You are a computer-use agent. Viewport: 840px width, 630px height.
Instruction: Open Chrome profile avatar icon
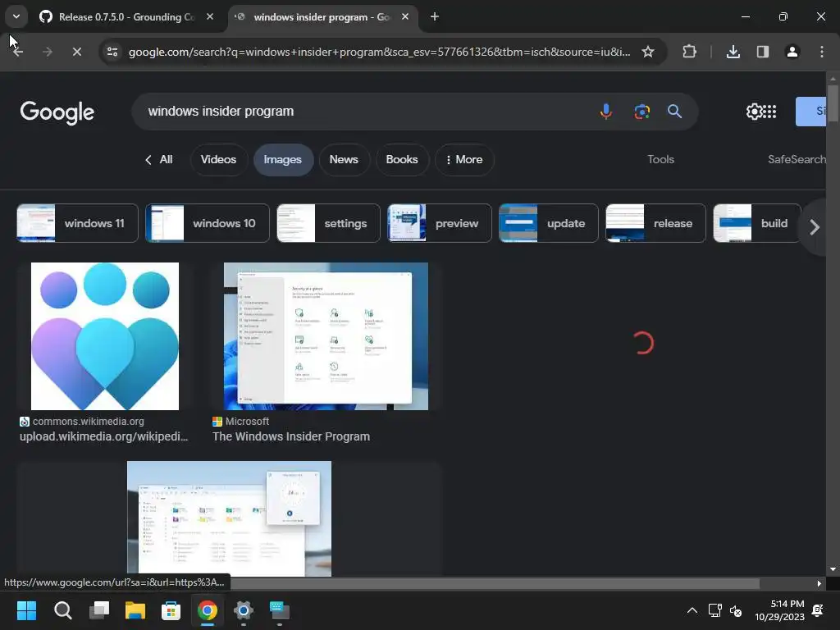tap(792, 52)
